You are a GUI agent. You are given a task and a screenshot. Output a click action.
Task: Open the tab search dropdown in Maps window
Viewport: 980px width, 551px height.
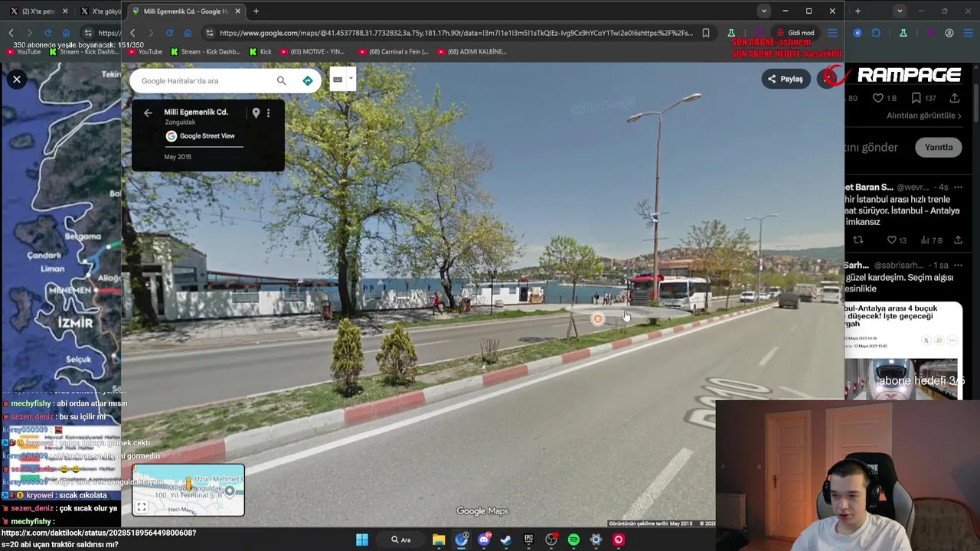(x=763, y=11)
